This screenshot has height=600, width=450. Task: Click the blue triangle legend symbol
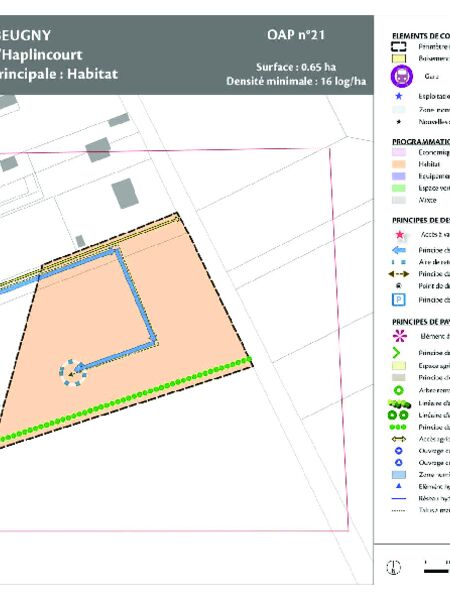tap(398, 486)
